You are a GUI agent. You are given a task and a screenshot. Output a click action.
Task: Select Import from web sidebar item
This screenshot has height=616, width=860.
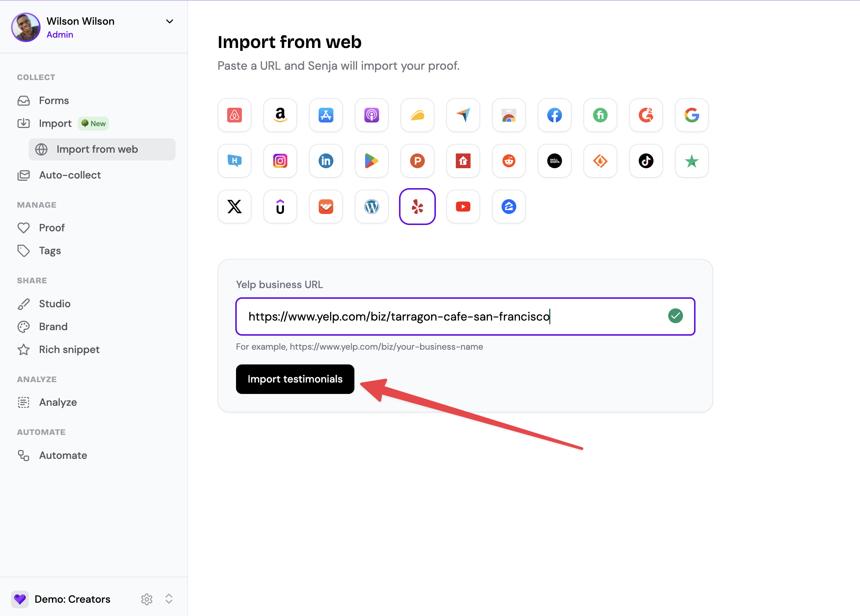(x=102, y=149)
